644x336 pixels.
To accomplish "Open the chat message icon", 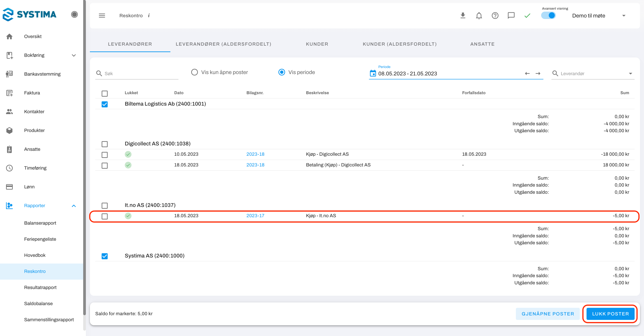I will tap(511, 15).
